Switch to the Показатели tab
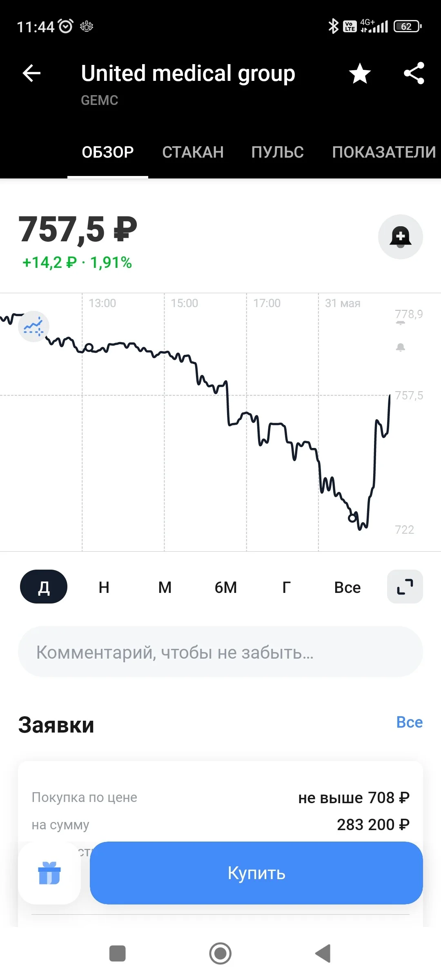This screenshot has width=441, height=980. click(x=384, y=152)
